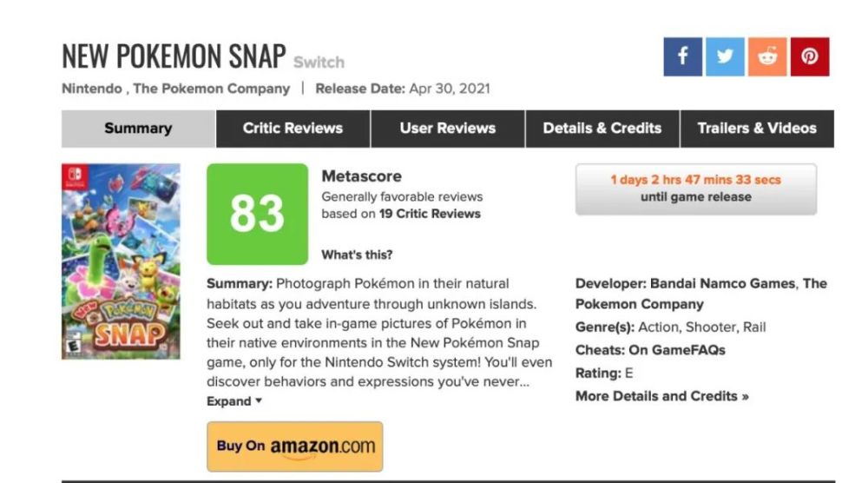Click the green 83 Metascore box
Image resolution: width=868 pixels, height=483 pixels.
point(258,214)
